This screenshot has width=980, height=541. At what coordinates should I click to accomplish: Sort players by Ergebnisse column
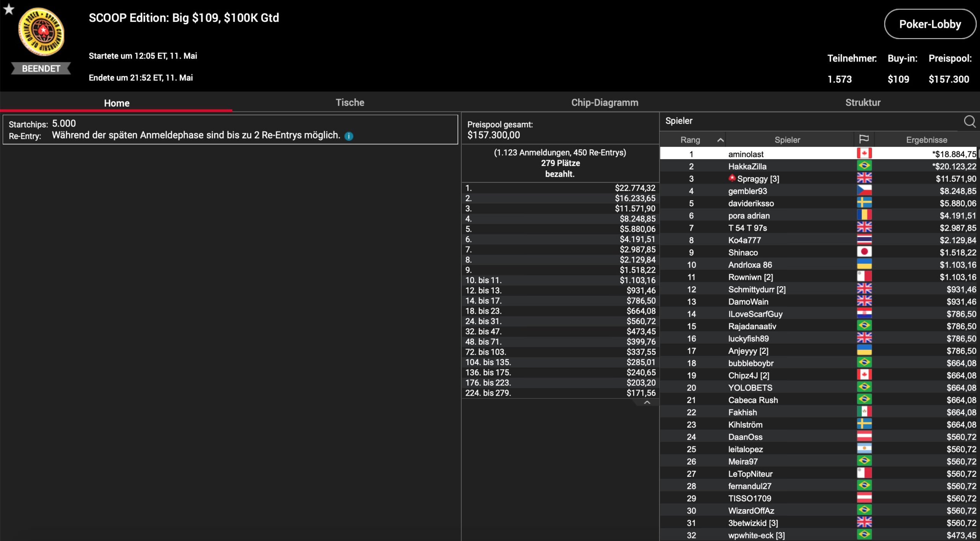pyautogui.click(x=926, y=140)
